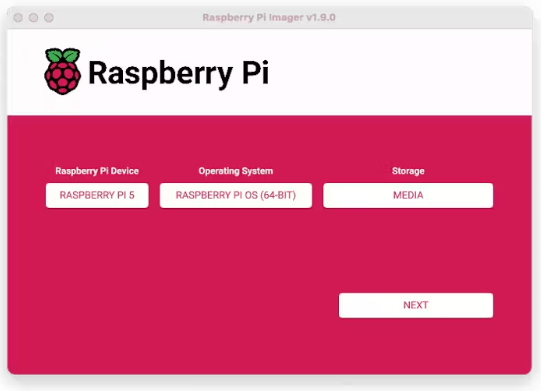Click the word Pi in the large wordmark
The height and width of the screenshot is (391, 541).
(x=255, y=72)
